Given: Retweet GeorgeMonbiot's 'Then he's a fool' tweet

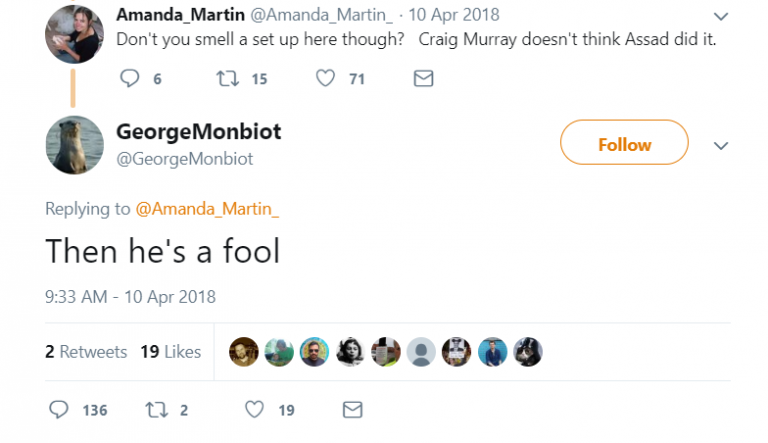Looking at the screenshot, I should click(158, 409).
